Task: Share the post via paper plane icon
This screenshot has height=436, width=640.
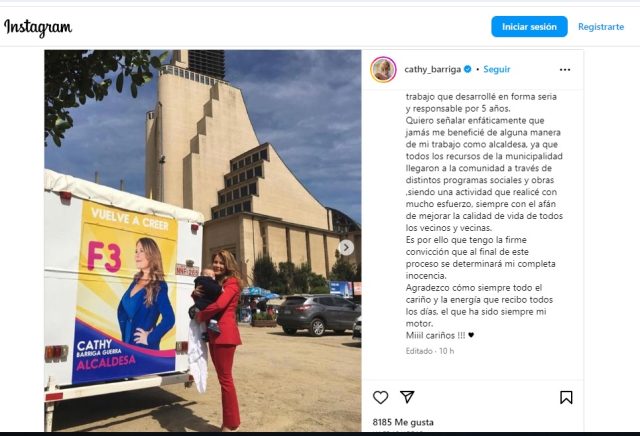Action: pos(407,397)
